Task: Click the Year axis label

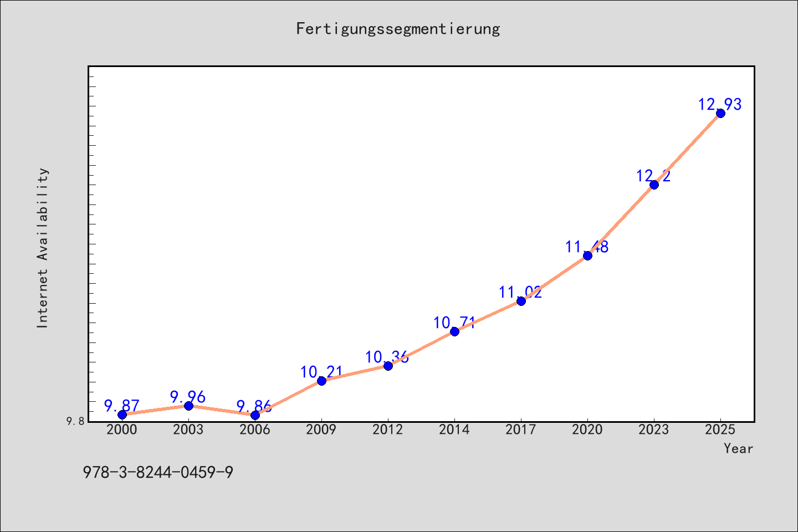Action: 739,448
